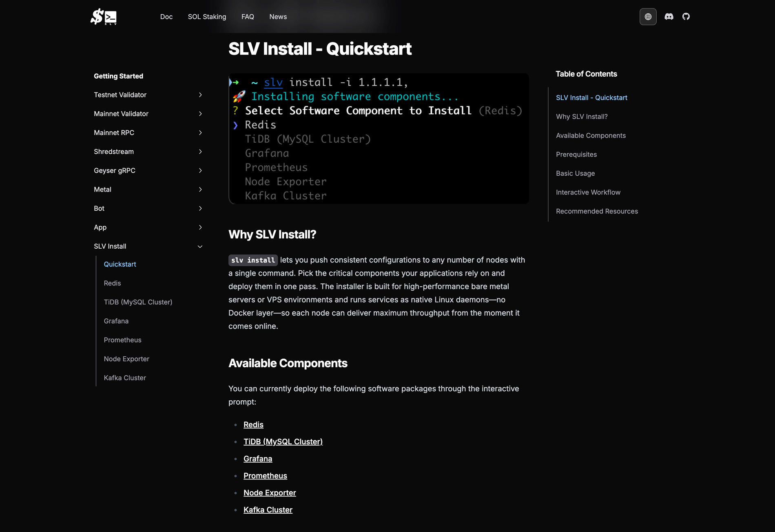Select Quickstart in the sidebar
This screenshot has width=775, height=532.
tap(120, 264)
